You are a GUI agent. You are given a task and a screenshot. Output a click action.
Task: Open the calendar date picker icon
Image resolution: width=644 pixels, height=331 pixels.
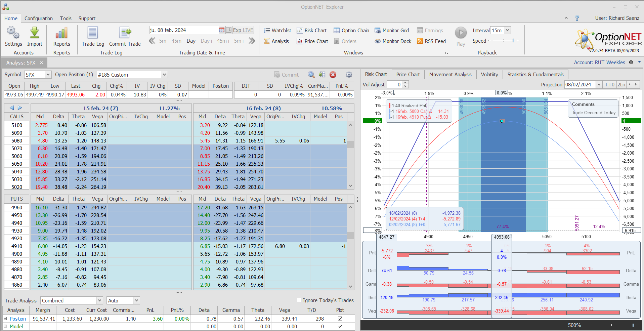point(222,30)
